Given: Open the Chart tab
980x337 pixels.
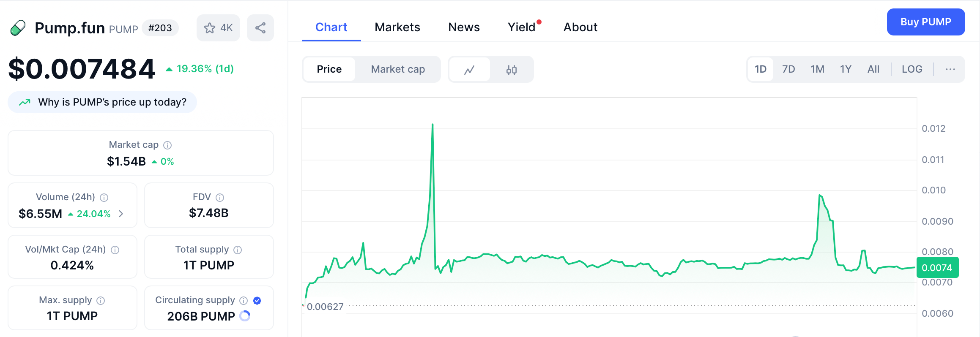Looking at the screenshot, I should [331, 27].
